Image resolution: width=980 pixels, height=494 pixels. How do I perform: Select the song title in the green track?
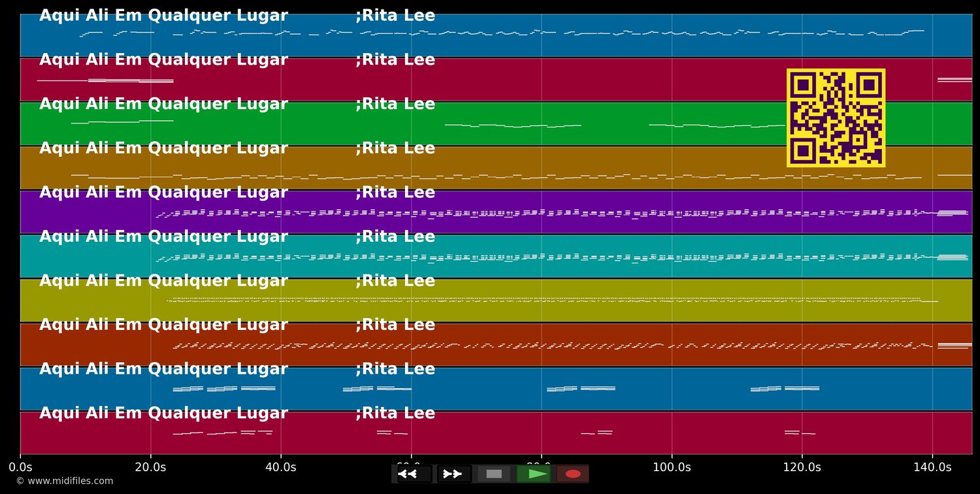[x=163, y=104]
